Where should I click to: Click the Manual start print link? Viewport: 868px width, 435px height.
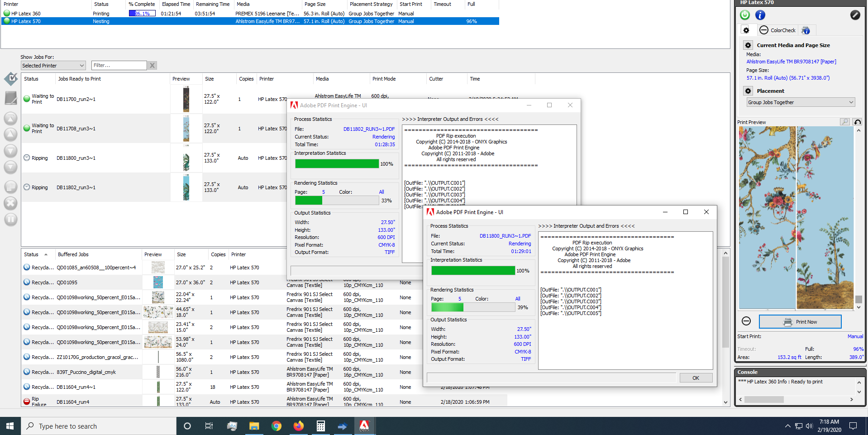(855, 336)
